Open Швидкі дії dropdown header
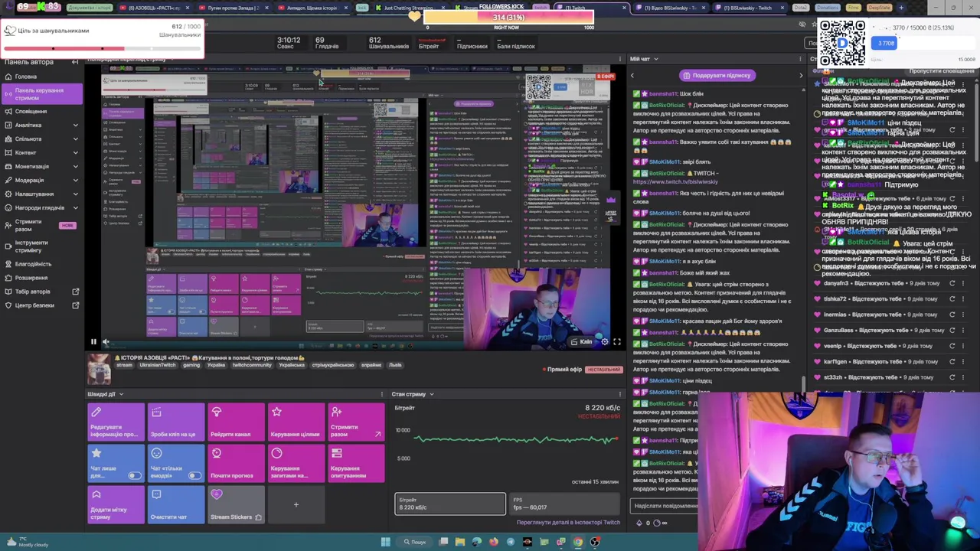This screenshot has height=551, width=980. tap(105, 394)
